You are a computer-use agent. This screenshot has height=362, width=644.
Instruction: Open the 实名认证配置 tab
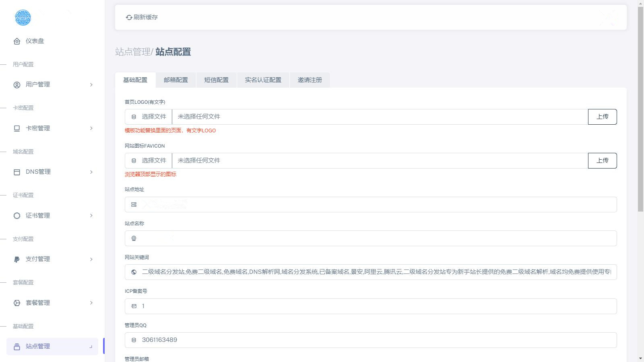point(263,80)
